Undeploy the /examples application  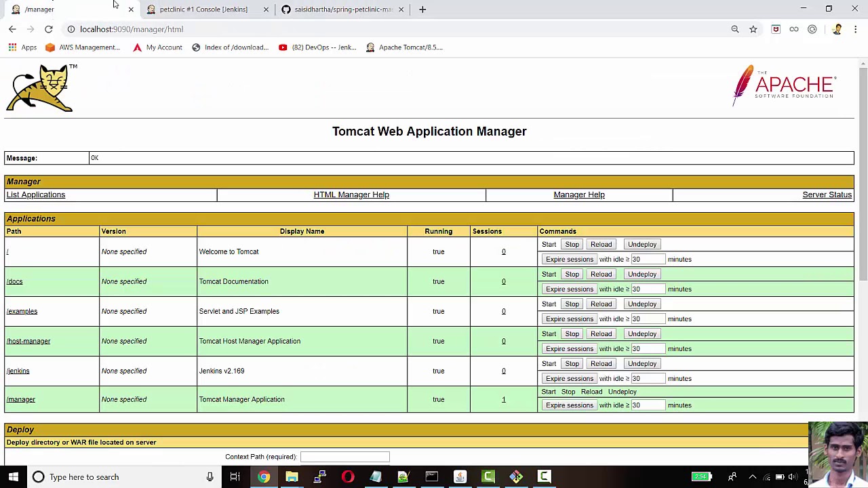pyautogui.click(x=642, y=304)
